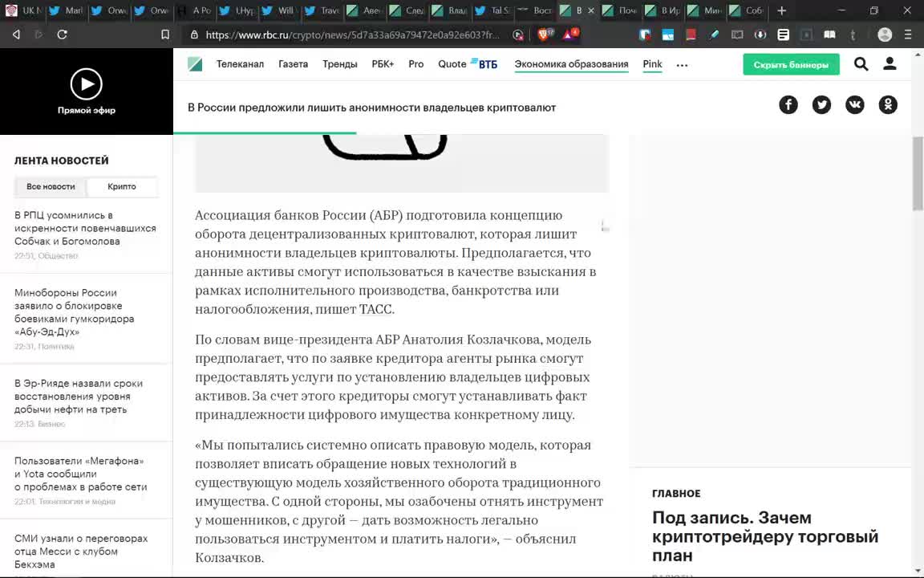Image resolution: width=924 pixels, height=578 pixels.
Task: Open a new browser tab
Action: (781, 10)
